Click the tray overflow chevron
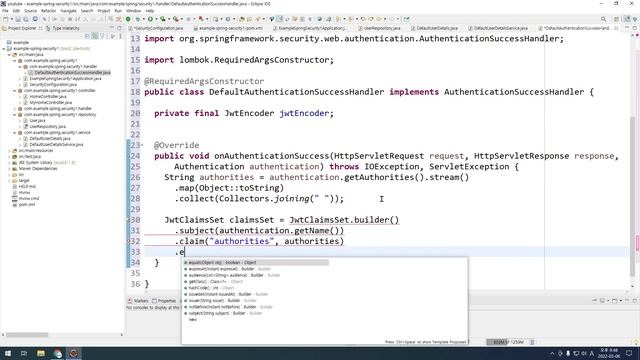640x360 pixels. point(552,353)
